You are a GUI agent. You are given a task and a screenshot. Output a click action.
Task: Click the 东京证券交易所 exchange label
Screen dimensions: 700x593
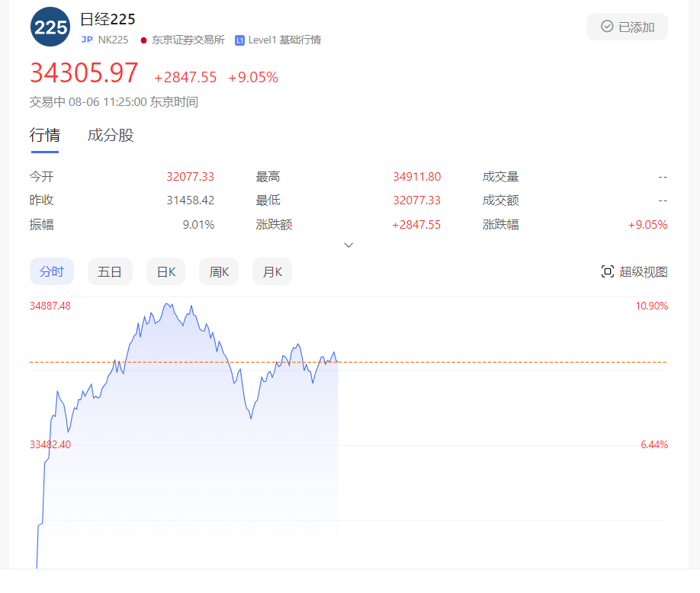coord(188,40)
